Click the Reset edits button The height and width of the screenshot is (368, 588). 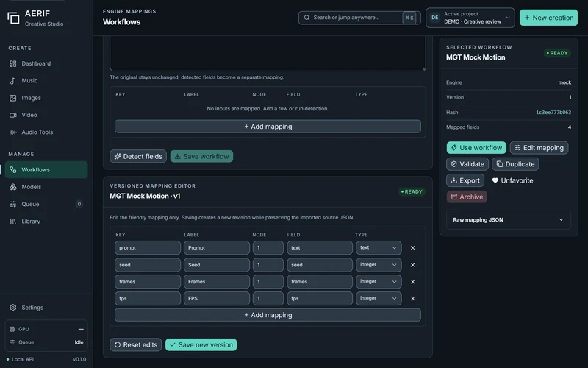coord(136,344)
